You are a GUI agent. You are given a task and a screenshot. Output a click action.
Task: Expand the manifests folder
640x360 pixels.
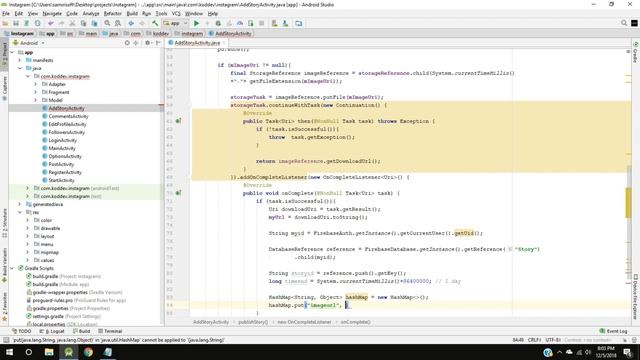(x=20, y=60)
